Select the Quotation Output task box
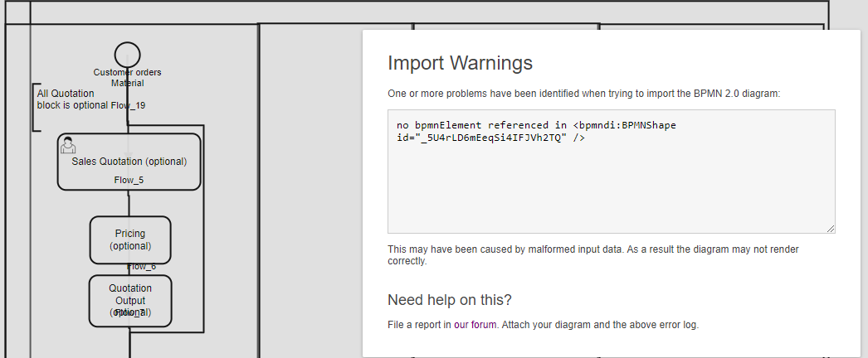The image size is (868, 358). click(130, 301)
